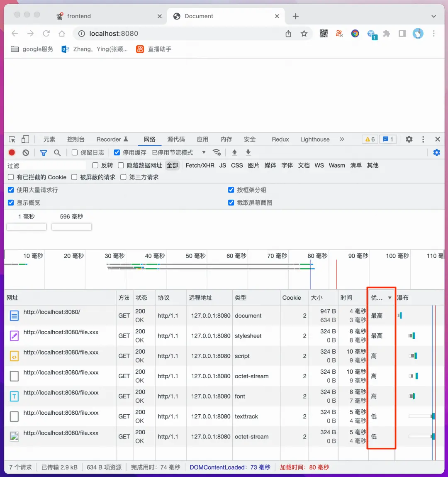The width and height of the screenshot is (448, 477).
Task: Expand more DevTools tabs chevron
Action: click(x=342, y=139)
